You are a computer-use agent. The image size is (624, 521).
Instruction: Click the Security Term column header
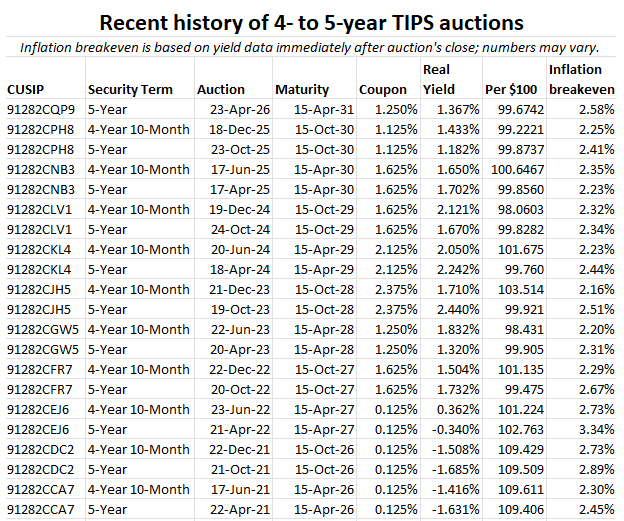click(x=130, y=90)
